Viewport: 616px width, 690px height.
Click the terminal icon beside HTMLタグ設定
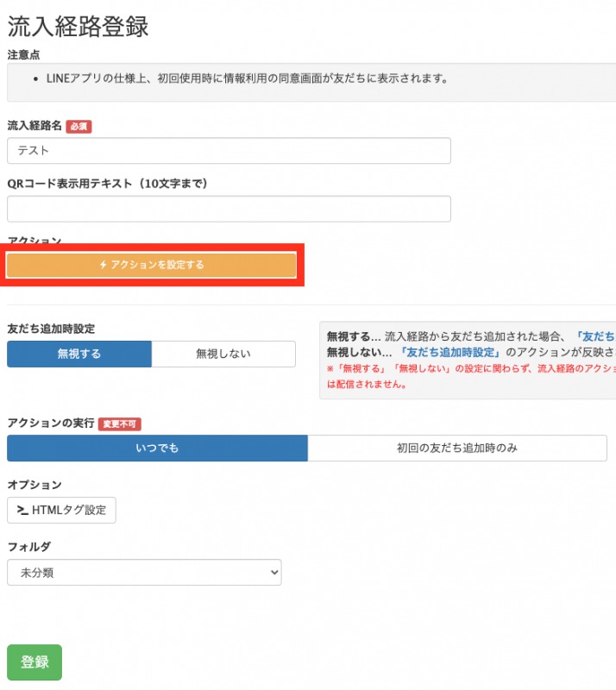point(21,511)
